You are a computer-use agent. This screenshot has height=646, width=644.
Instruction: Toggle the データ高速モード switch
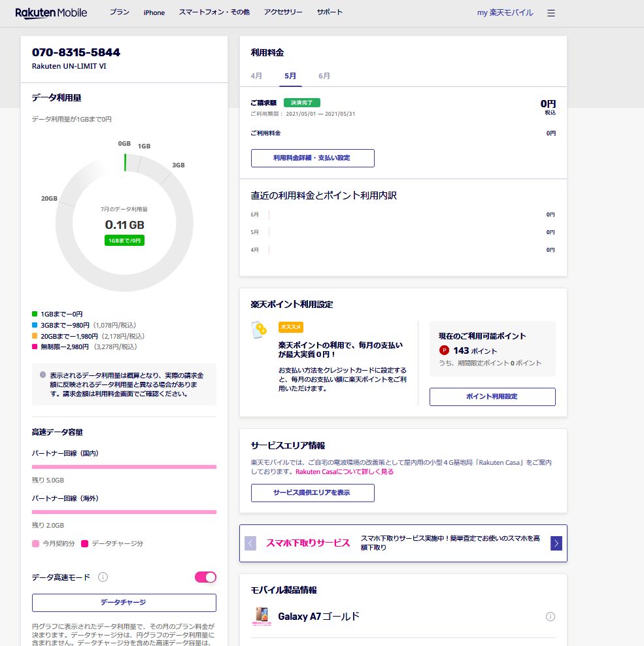click(205, 577)
